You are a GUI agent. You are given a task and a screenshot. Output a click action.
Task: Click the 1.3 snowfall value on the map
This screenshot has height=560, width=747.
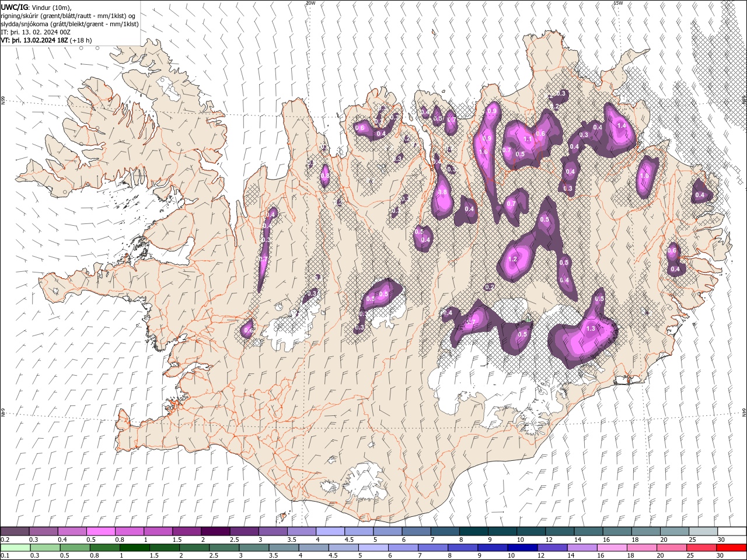[591, 328]
